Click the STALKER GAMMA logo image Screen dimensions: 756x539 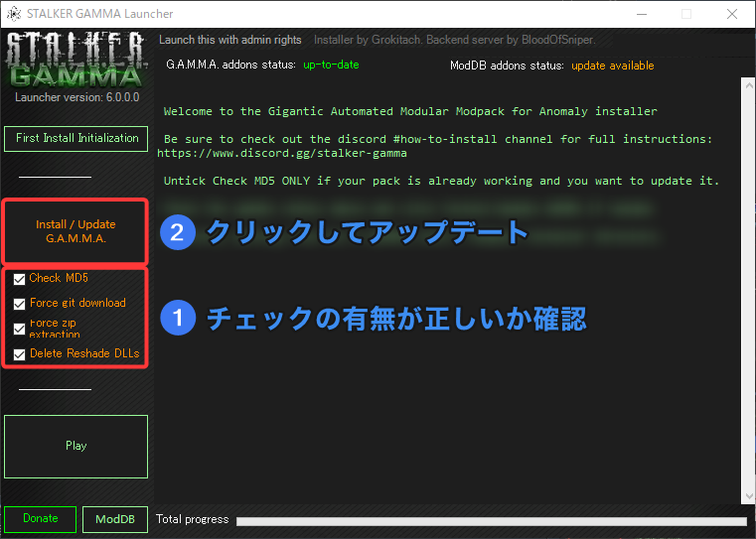point(76,59)
